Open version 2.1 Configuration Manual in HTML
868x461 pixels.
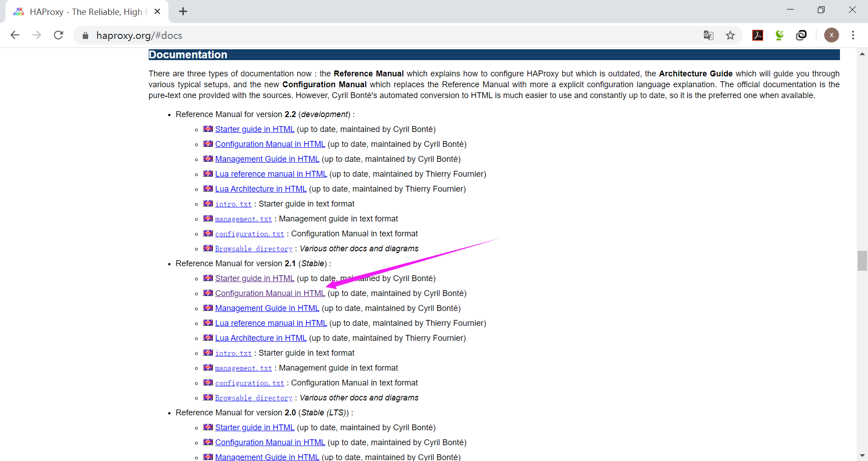[x=270, y=293]
